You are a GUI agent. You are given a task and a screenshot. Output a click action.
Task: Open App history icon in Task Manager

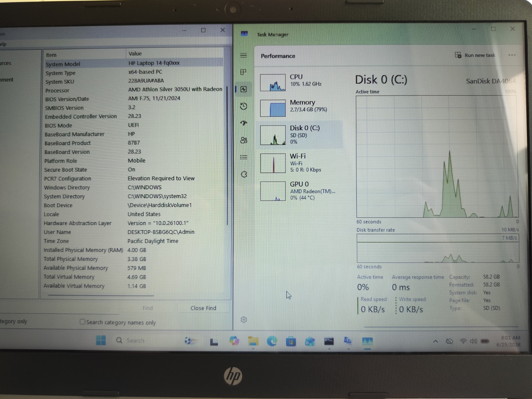pos(243,106)
